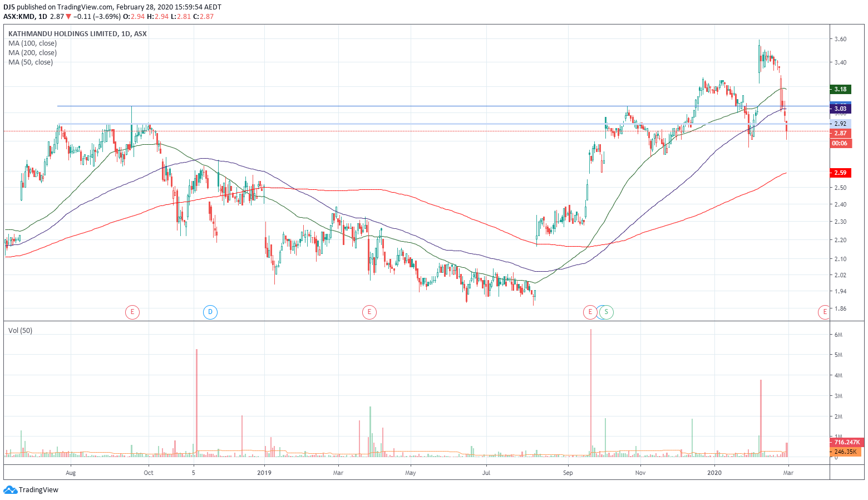Image resolution: width=868 pixels, height=500 pixels.
Task: Click the orange 246.35K volume MA label
Action: pos(845,452)
